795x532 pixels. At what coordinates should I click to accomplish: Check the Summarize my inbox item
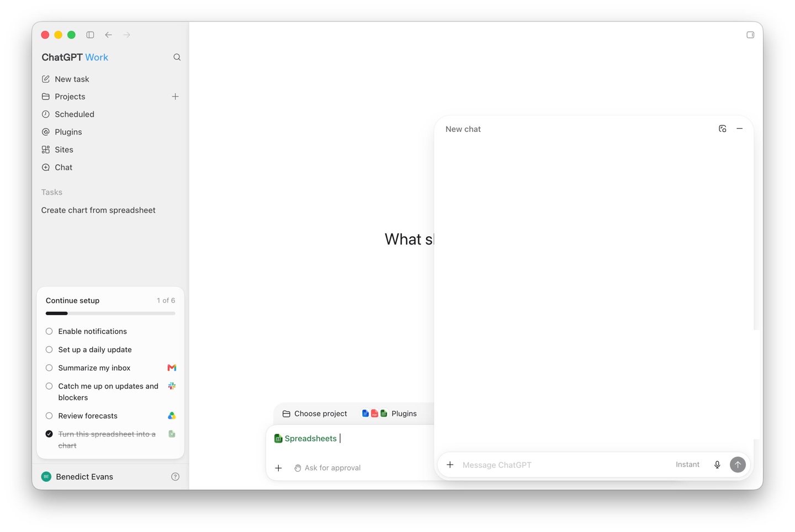49,368
